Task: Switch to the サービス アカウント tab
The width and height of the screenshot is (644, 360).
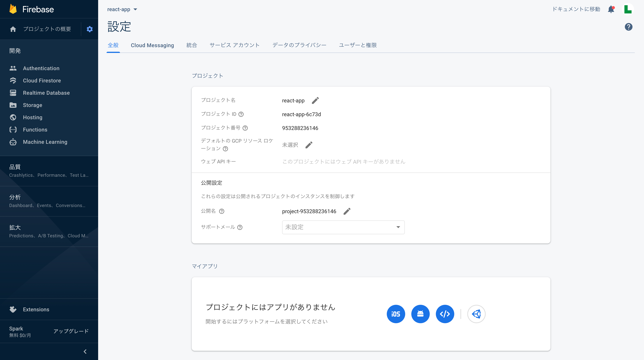Action: pos(234,45)
